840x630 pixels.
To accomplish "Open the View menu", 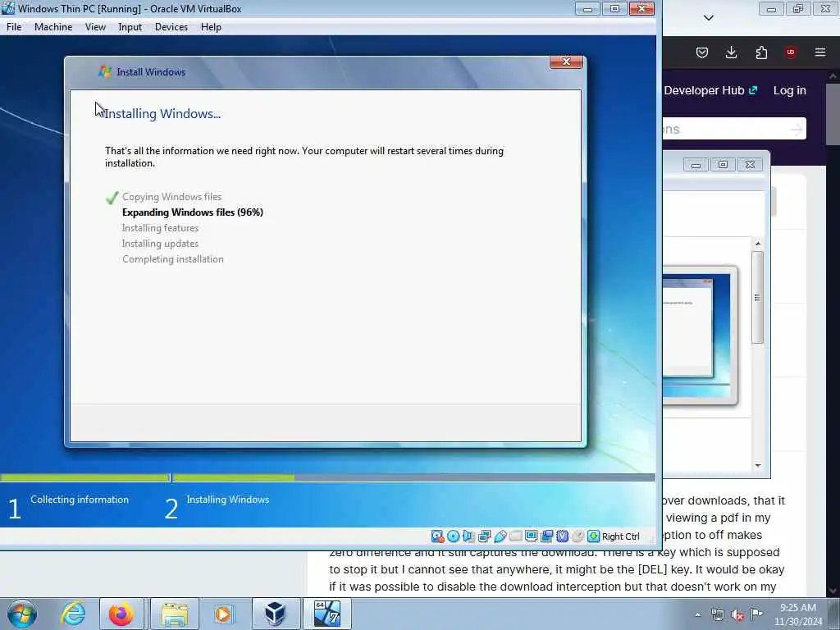I will 95,27.
